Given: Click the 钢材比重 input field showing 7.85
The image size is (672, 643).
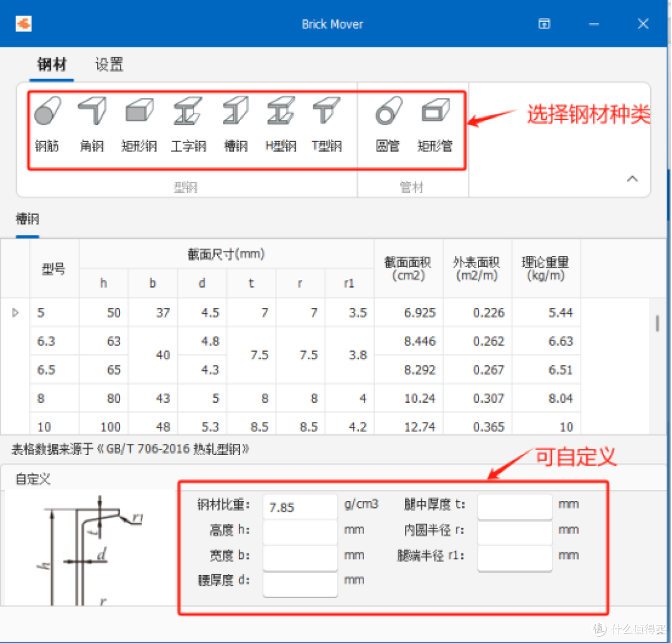Looking at the screenshot, I should [300, 507].
